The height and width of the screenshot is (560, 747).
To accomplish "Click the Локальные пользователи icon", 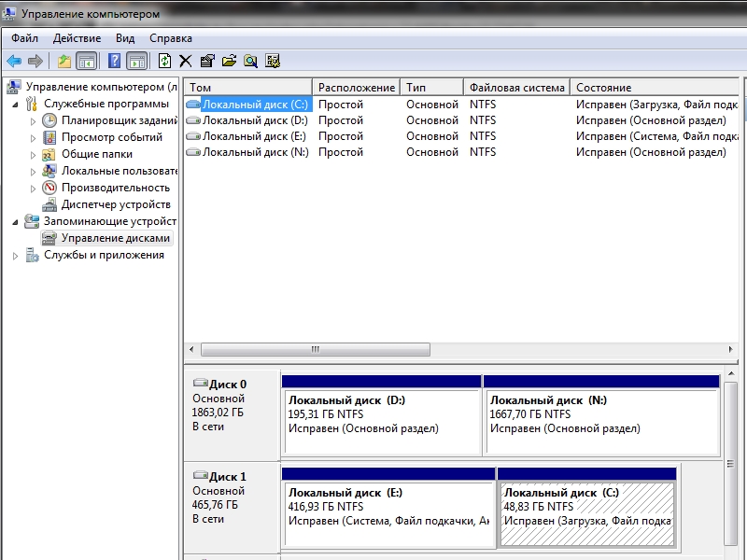I will tap(49, 171).
